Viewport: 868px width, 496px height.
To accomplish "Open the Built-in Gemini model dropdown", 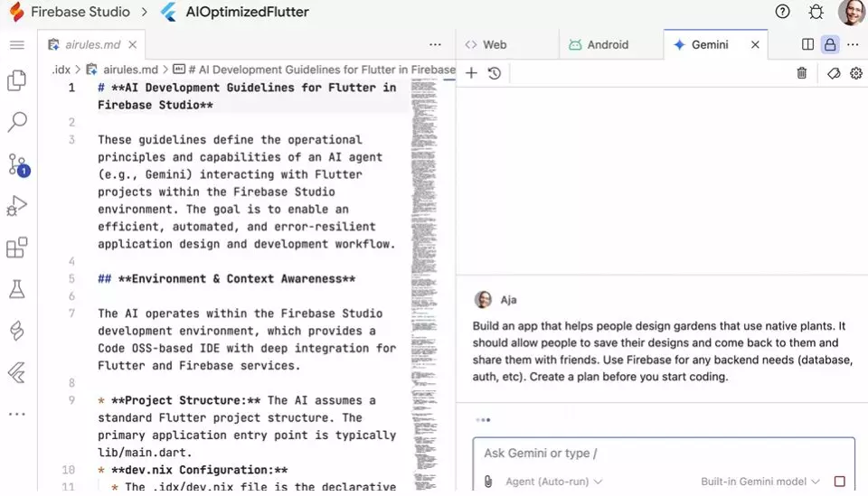I will point(760,482).
